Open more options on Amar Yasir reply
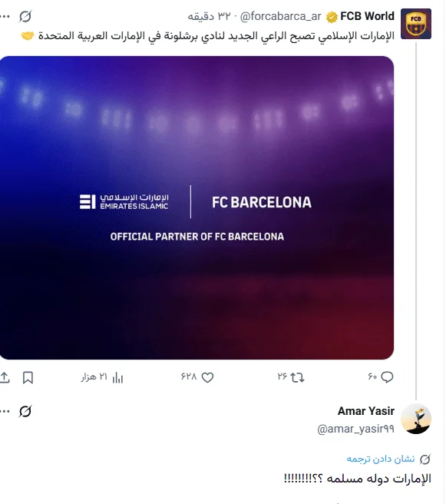Screen dimensions: 446x504 pos(4,412)
